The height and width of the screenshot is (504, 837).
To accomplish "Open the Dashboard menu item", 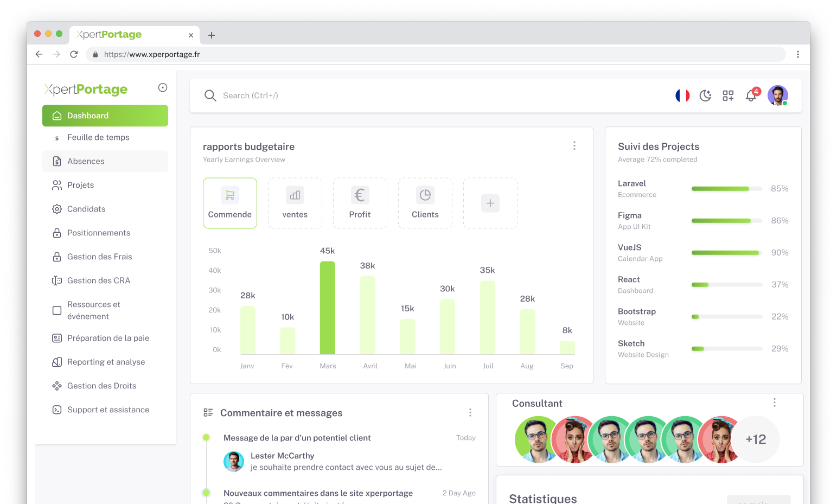I will pyautogui.click(x=105, y=116).
